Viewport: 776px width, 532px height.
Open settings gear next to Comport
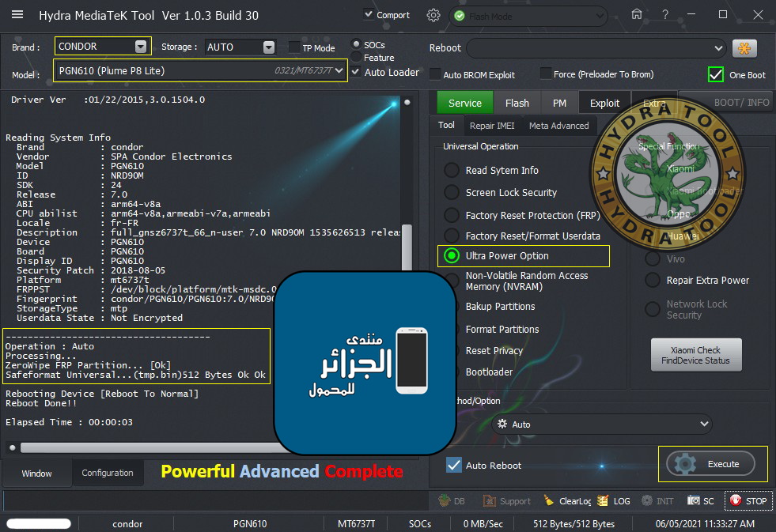coord(433,15)
